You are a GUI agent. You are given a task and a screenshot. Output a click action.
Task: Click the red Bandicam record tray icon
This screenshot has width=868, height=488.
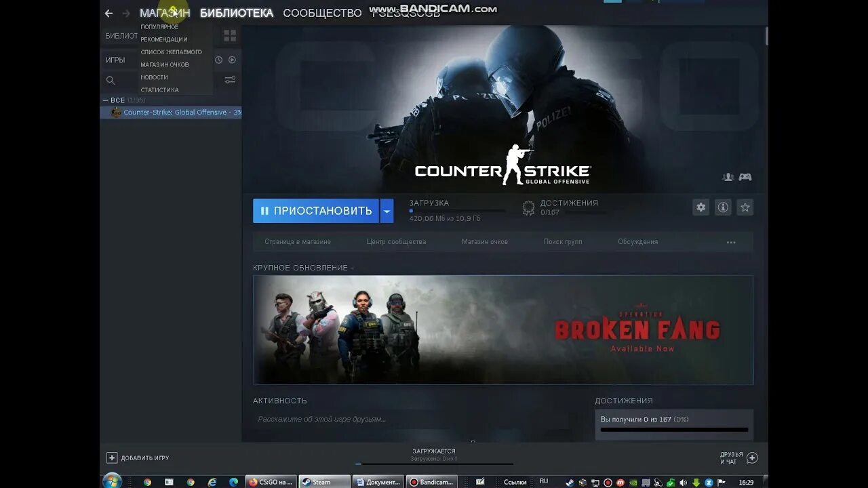(608, 483)
